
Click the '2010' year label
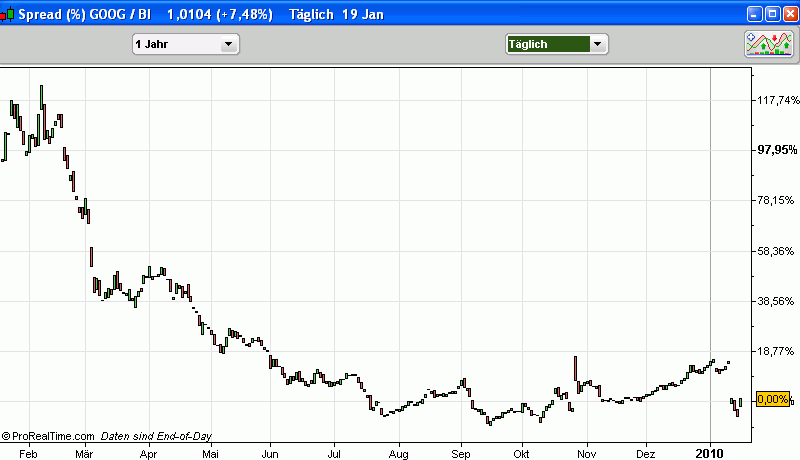(x=710, y=453)
